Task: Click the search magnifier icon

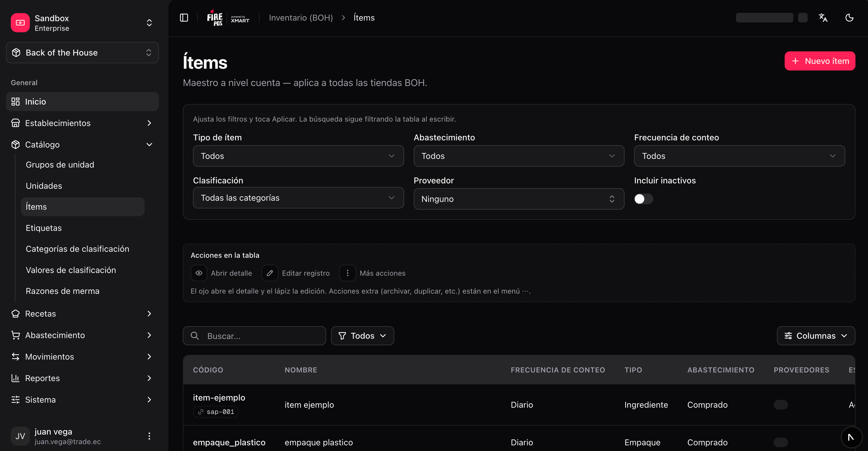Action: pos(195,335)
